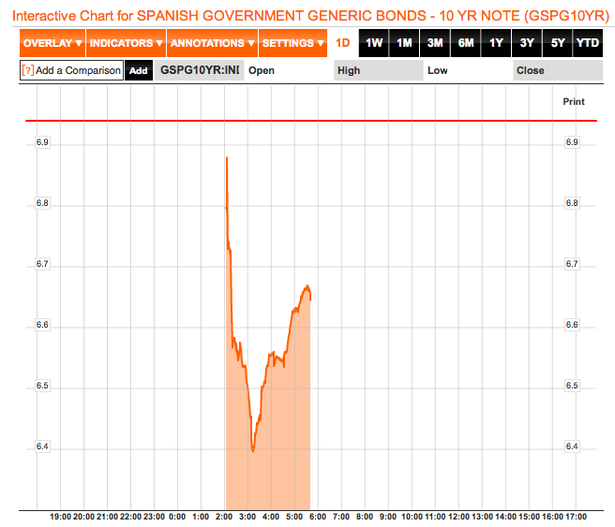Image resolution: width=615 pixels, height=527 pixels.
Task: Click the Low column label
Action: 437,71
